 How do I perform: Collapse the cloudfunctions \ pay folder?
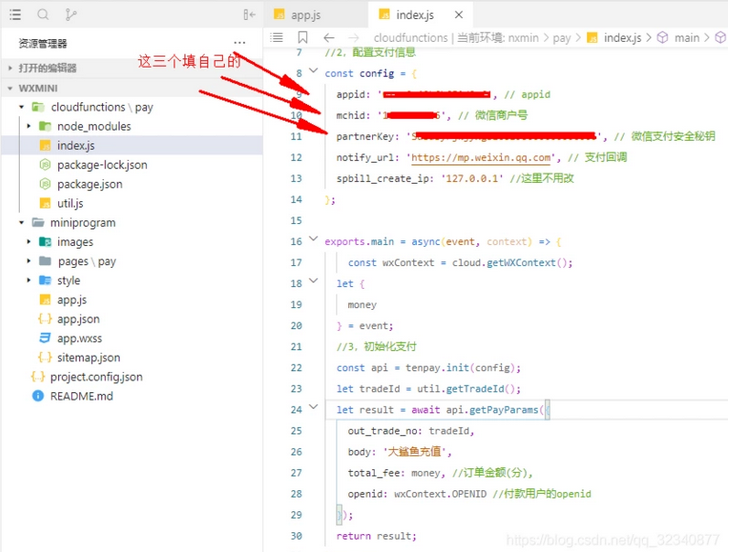[22, 107]
